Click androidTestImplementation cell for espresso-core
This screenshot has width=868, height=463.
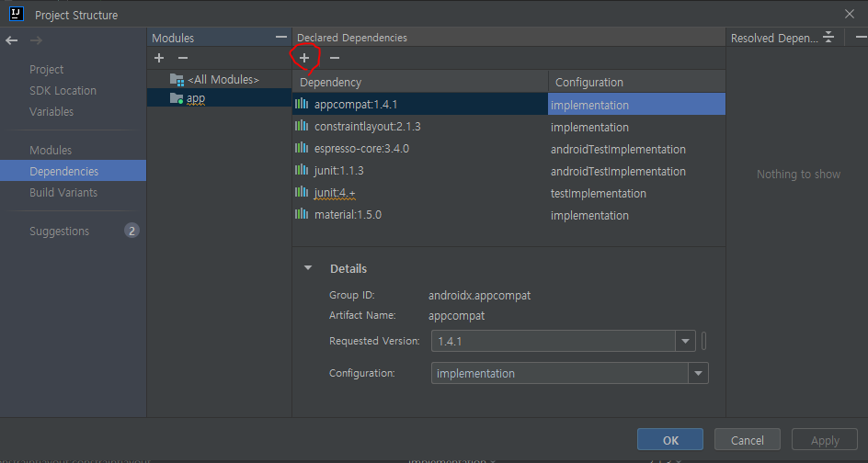pos(636,149)
